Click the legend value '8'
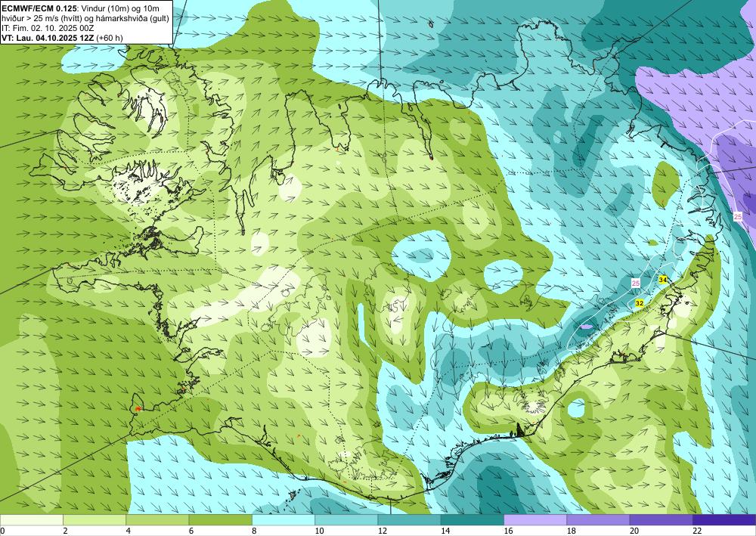The width and height of the screenshot is (756, 536). [254, 531]
